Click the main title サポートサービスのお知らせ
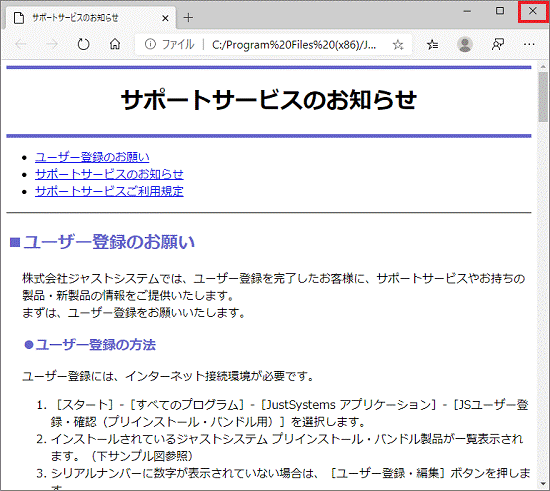This screenshot has width=550, height=491. pos(269,100)
